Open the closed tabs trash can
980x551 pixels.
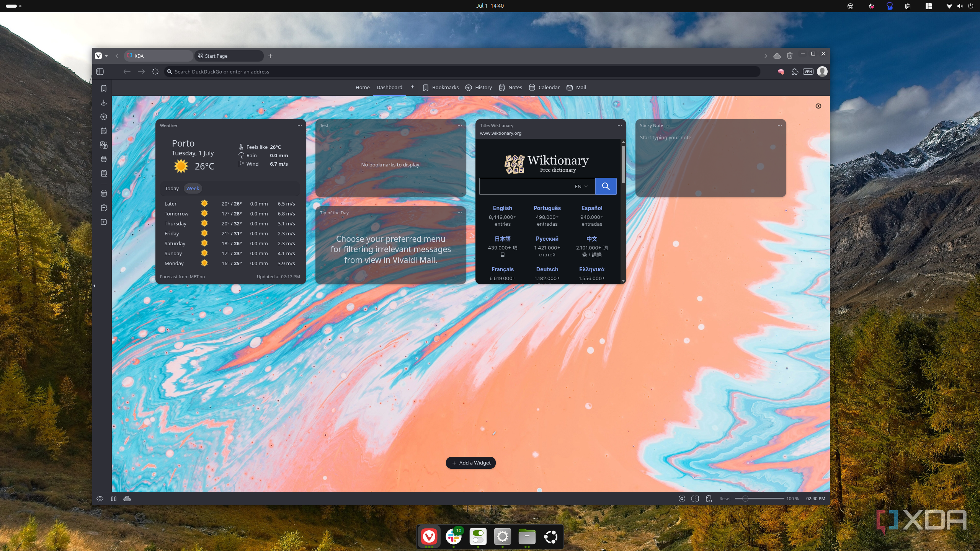(x=789, y=56)
